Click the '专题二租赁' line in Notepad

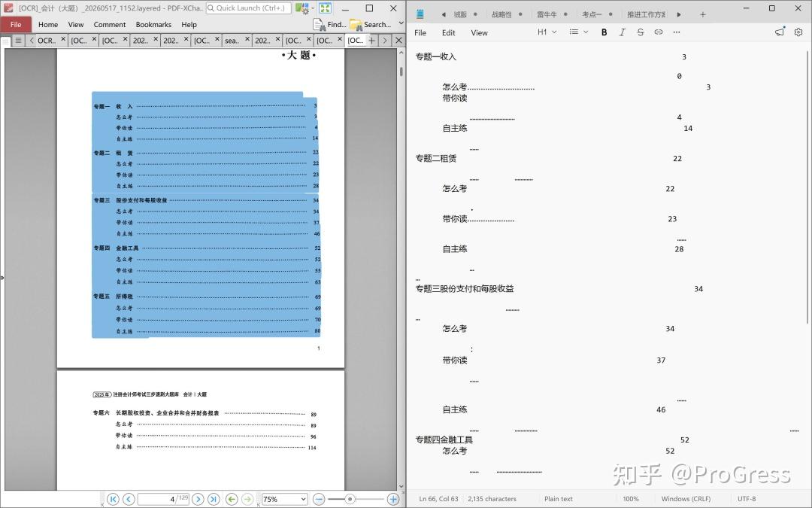[x=435, y=159]
